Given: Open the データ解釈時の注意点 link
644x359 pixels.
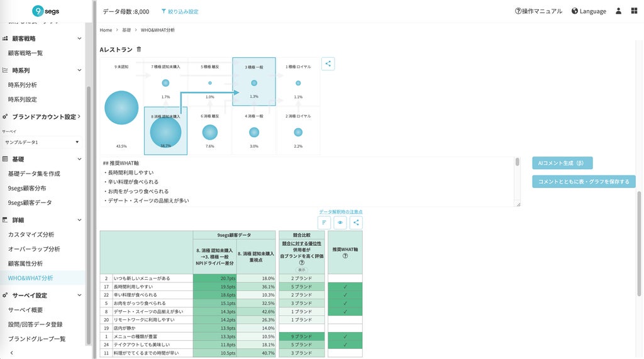Looking at the screenshot, I should click(340, 211).
